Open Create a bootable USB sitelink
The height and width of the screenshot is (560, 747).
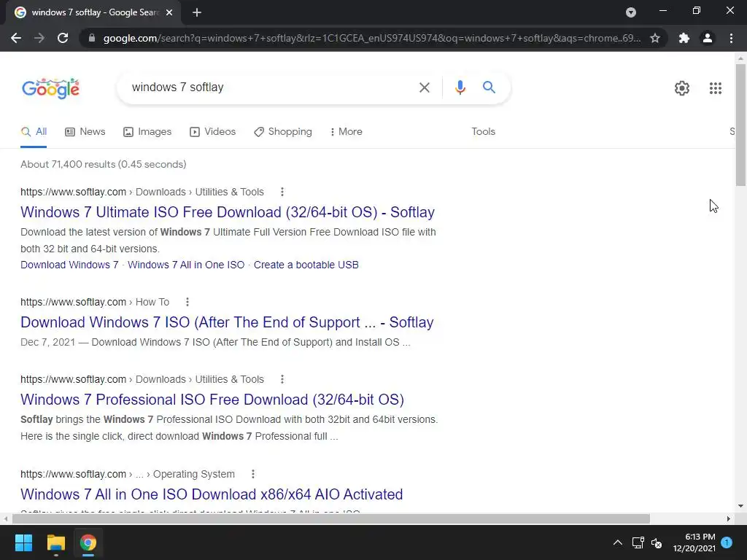pos(306,265)
